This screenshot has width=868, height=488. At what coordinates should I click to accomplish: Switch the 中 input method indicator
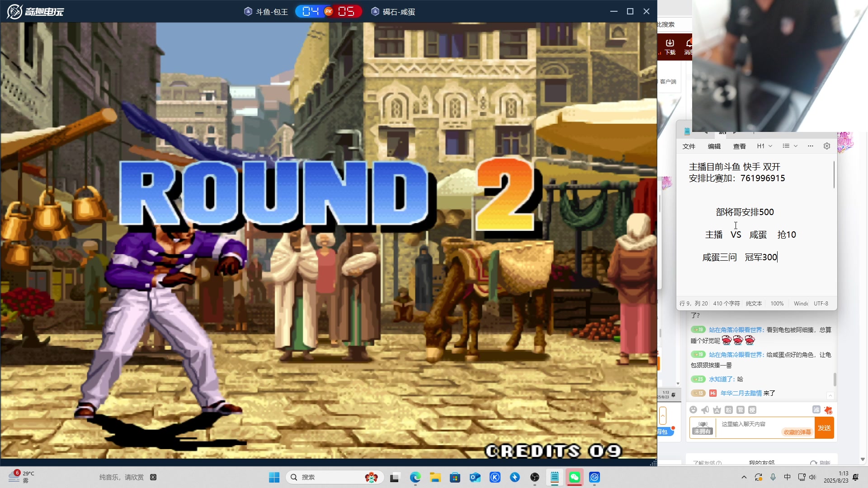point(787,477)
